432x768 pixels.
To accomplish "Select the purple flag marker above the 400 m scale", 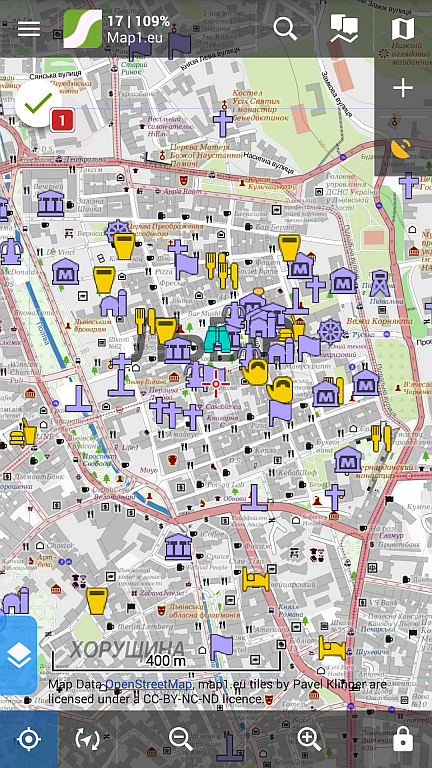I will [x=221, y=647].
